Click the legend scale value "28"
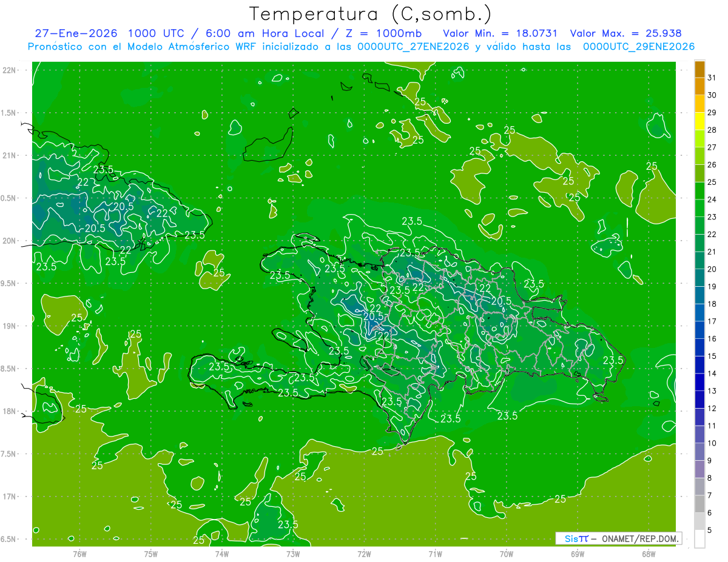 point(712,129)
